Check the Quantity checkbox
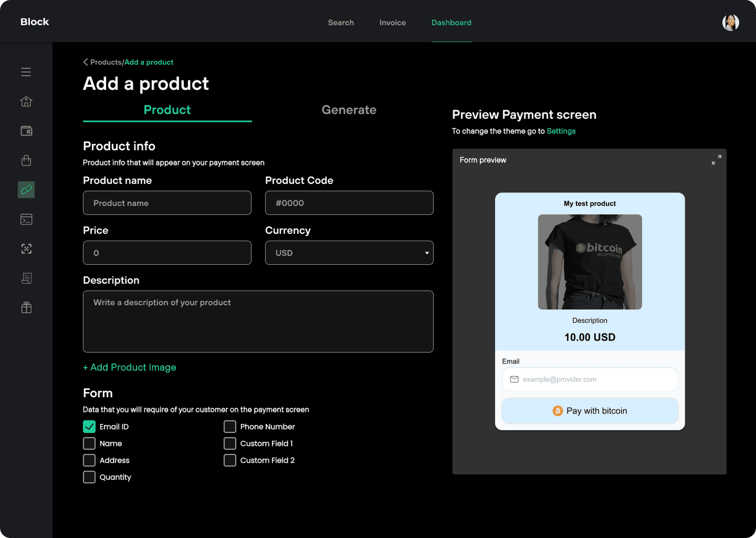 [89, 477]
